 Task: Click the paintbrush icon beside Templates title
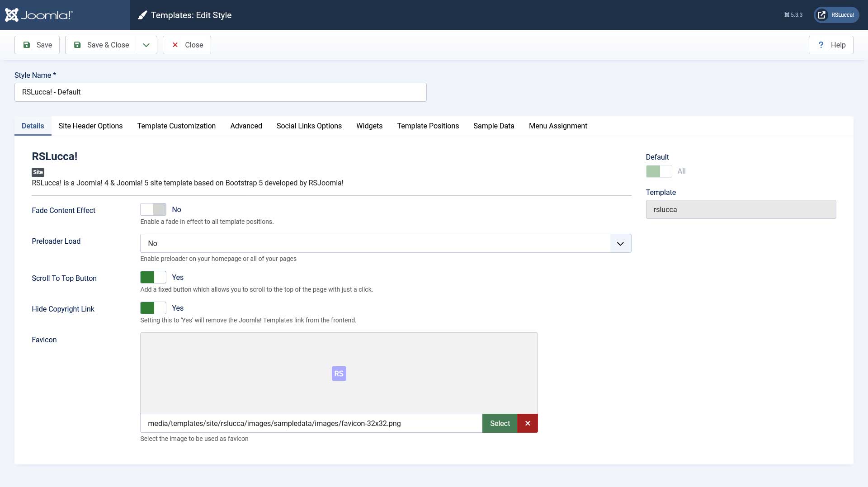click(x=142, y=15)
